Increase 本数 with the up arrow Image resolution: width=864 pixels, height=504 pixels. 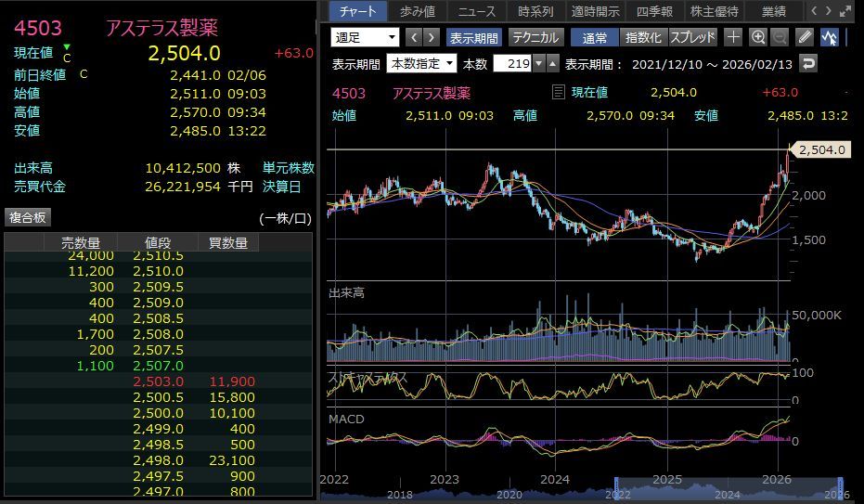pyautogui.click(x=553, y=64)
